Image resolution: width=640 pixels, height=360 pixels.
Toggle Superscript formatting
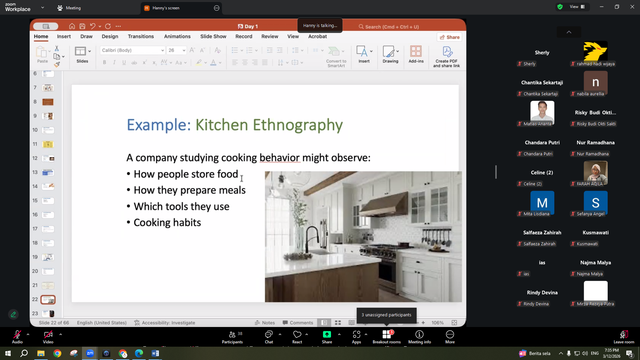[x=144, y=62]
